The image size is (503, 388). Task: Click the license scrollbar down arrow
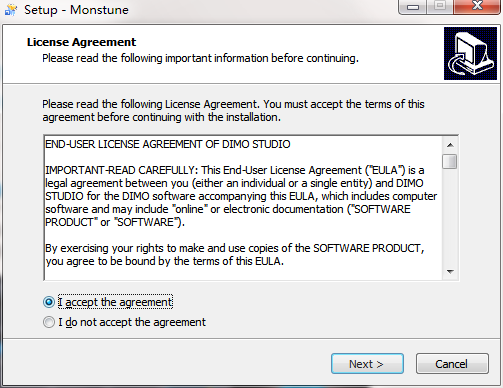pyautogui.click(x=450, y=271)
